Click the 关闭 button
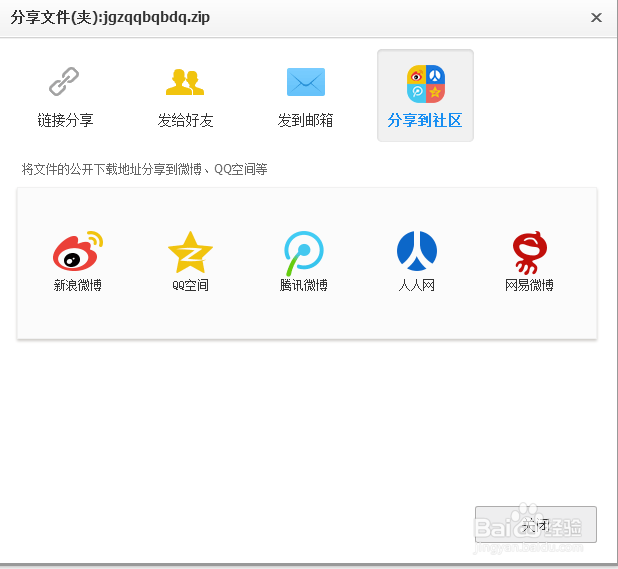 pyautogui.click(x=536, y=524)
